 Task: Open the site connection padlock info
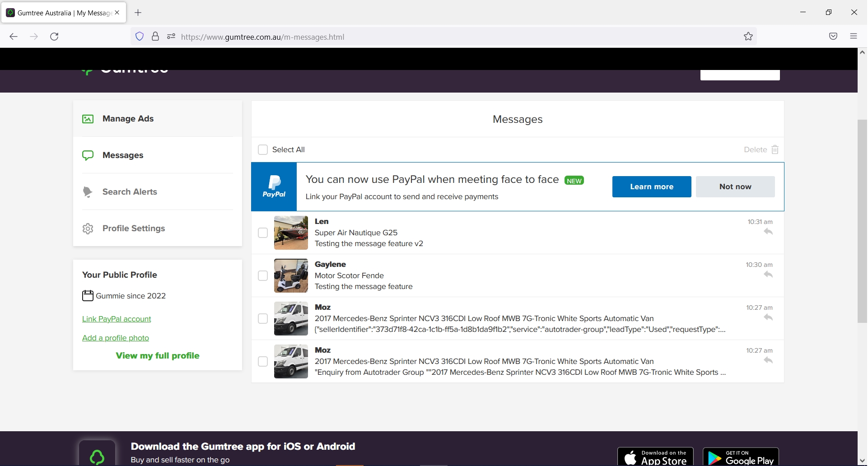click(155, 37)
